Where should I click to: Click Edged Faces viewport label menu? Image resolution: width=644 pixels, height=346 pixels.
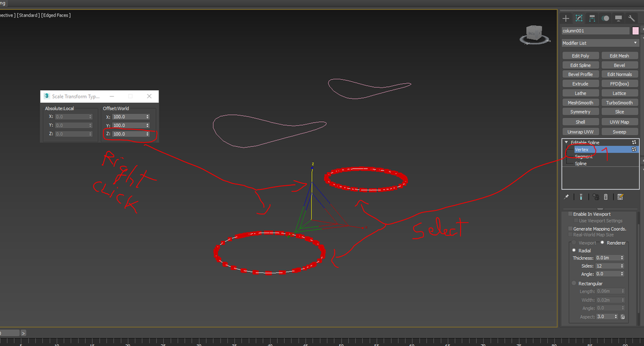pos(56,15)
